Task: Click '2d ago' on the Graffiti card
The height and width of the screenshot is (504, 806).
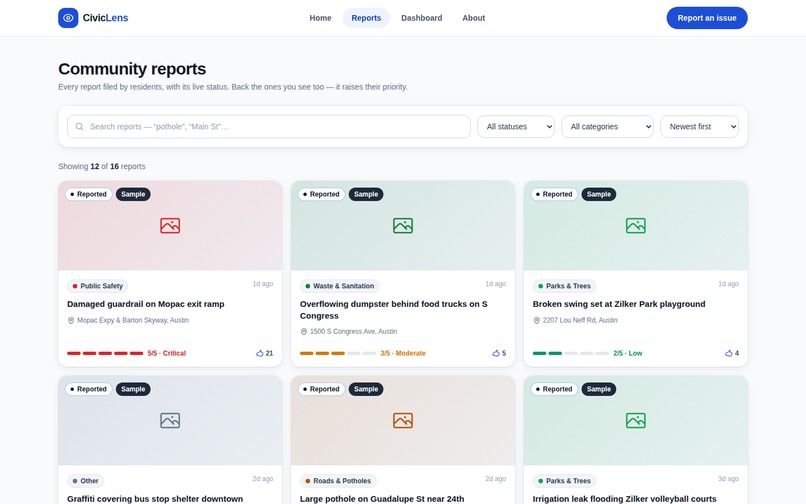Action: [x=263, y=479]
